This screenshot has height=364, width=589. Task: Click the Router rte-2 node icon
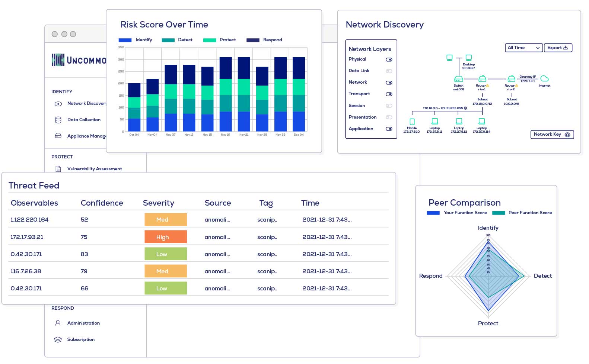click(512, 79)
